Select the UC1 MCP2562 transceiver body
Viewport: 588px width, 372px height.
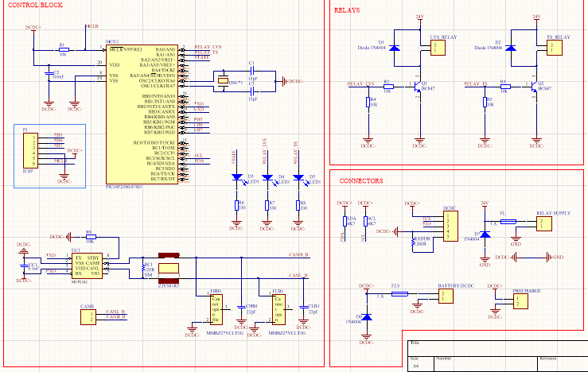pos(87,265)
